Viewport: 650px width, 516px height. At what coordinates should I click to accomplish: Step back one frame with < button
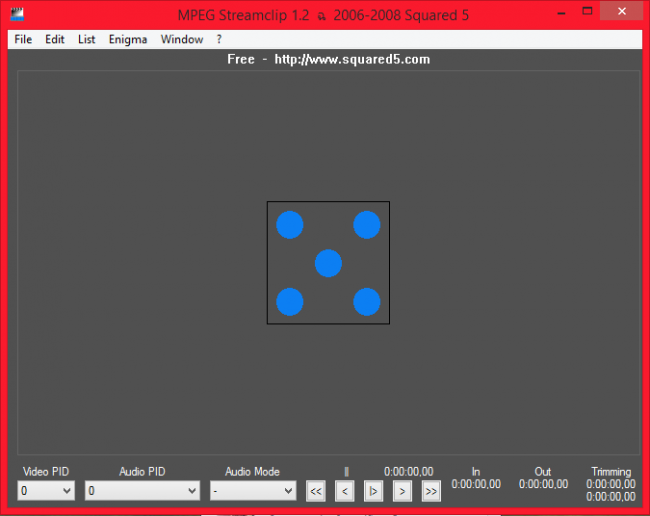pos(344,491)
